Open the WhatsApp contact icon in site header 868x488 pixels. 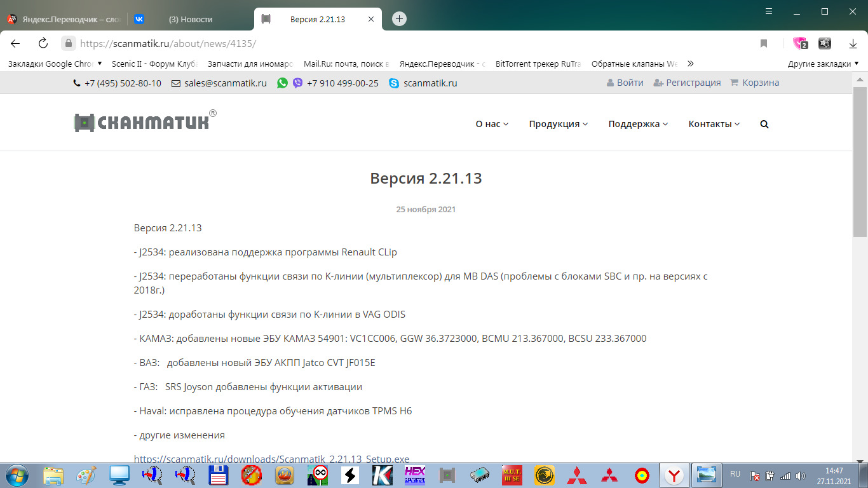[282, 83]
